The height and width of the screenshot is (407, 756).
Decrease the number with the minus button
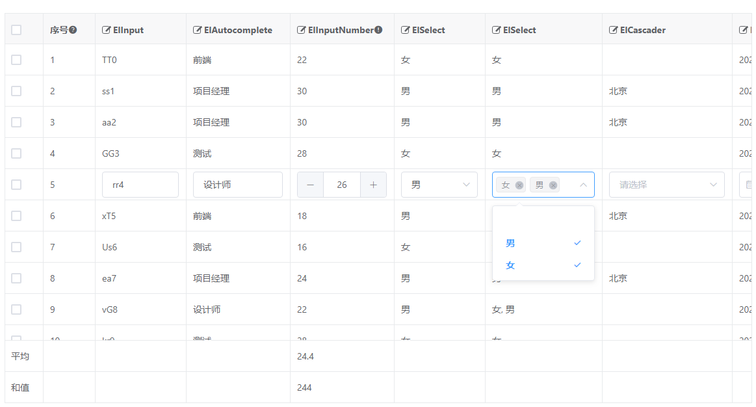pyautogui.click(x=310, y=185)
